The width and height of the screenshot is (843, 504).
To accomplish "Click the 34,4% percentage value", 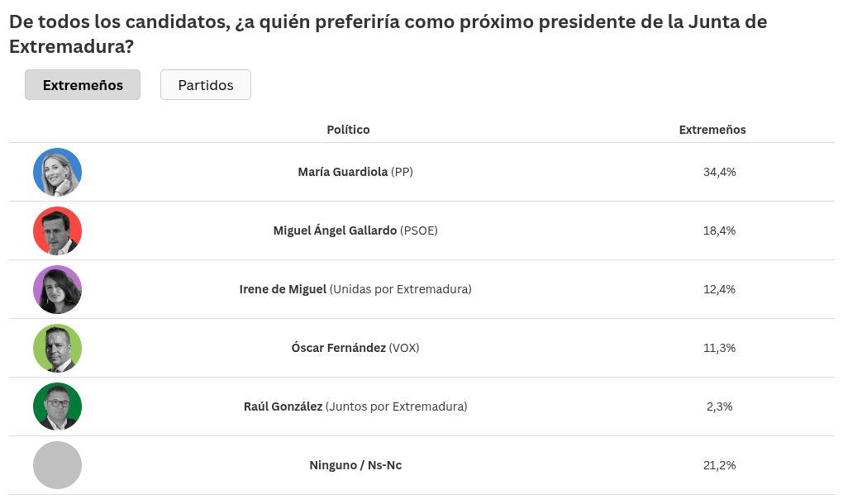I will click(719, 172).
